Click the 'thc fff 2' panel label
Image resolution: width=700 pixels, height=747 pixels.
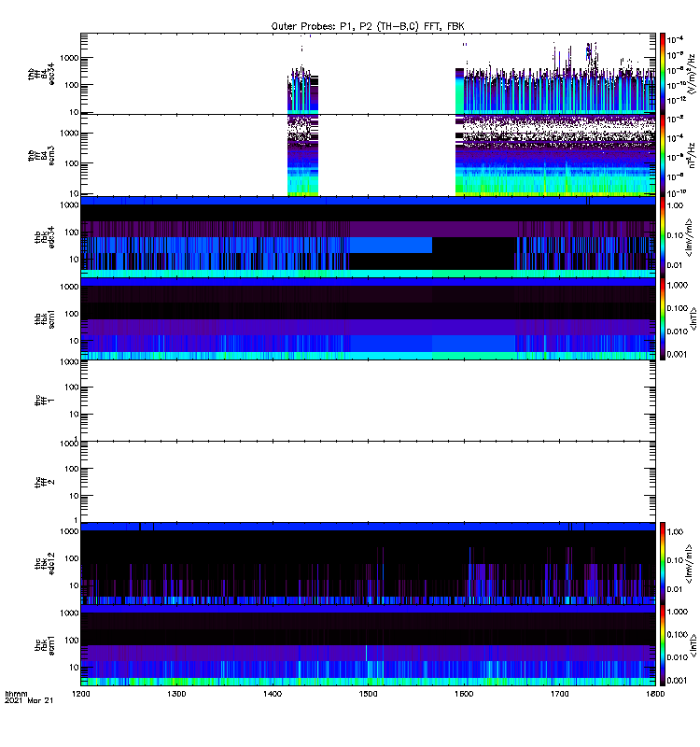[x=44, y=482]
